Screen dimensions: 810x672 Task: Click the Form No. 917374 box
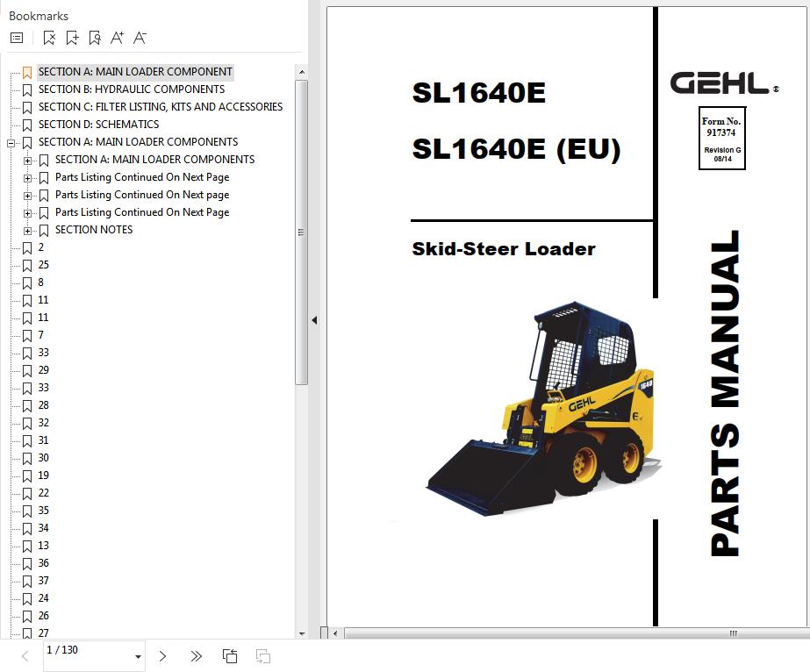(x=722, y=138)
